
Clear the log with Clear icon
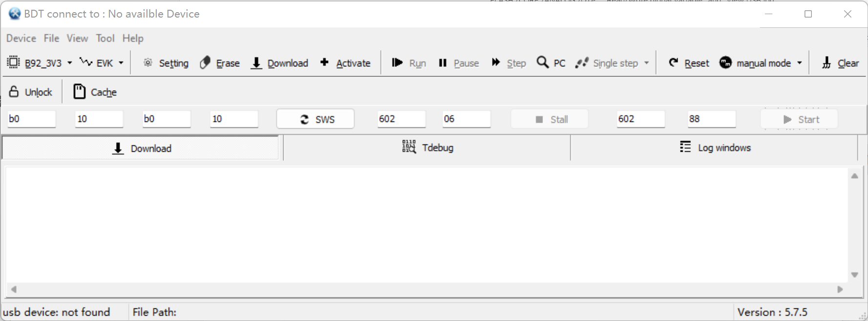point(826,63)
